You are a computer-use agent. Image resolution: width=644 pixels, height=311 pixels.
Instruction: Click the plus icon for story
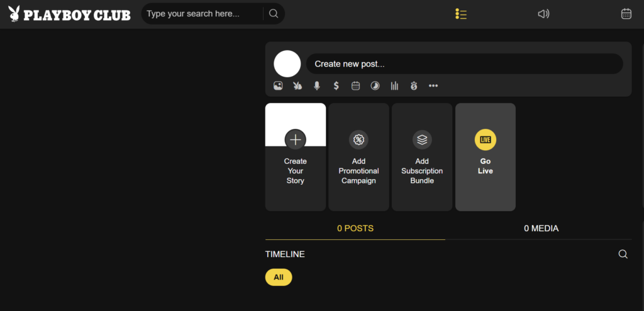(x=296, y=139)
